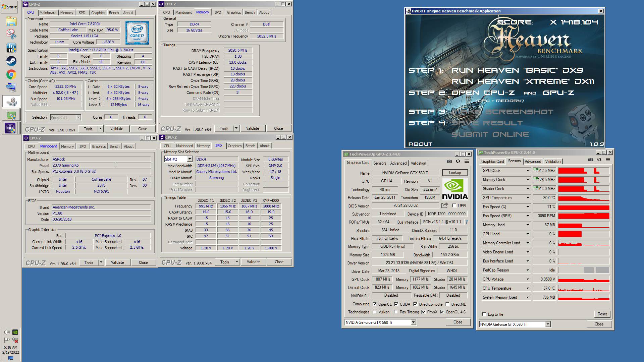Launch the Snipping Tool from the taskbar
644x362 pixels.
click(11, 35)
